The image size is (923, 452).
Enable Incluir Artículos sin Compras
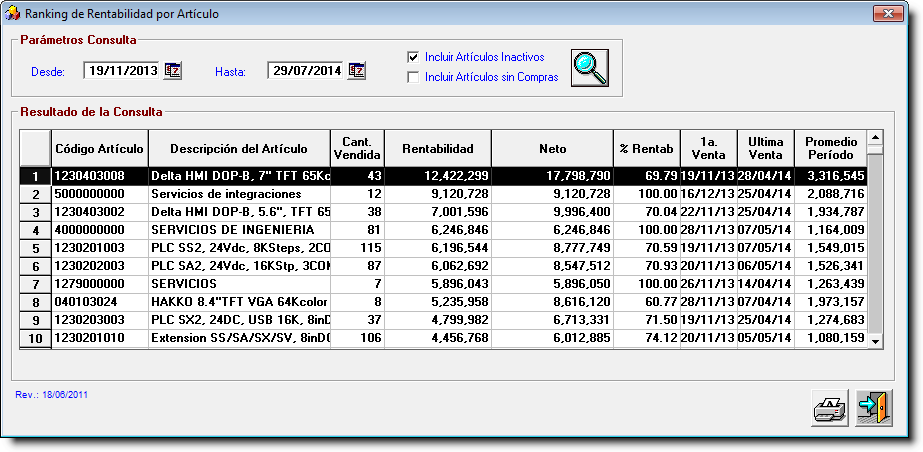pyautogui.click(x=413, y=77)
